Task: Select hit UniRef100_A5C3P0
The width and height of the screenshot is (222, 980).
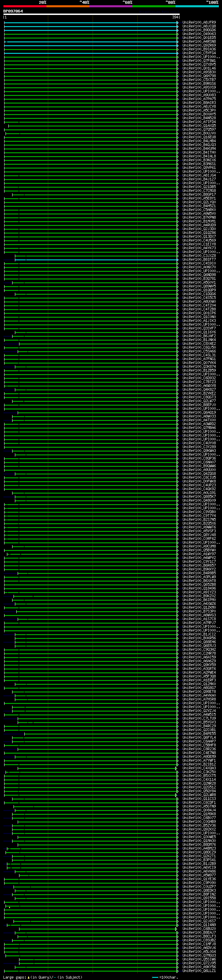Action: [x=199, y=110]
